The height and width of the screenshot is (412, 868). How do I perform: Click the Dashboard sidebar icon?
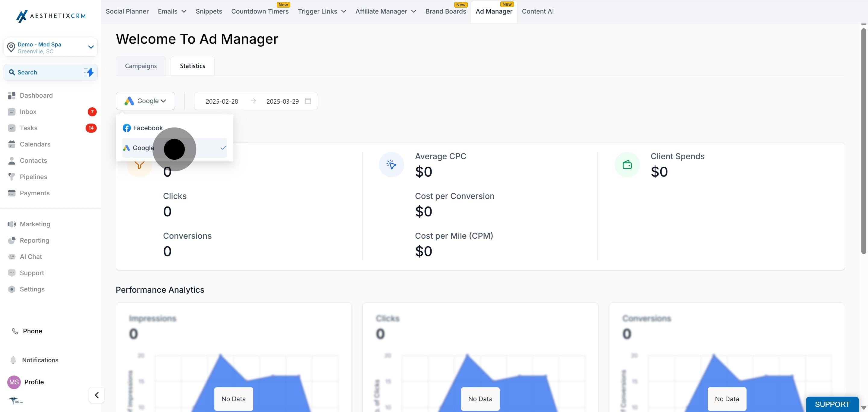point(12,96)
